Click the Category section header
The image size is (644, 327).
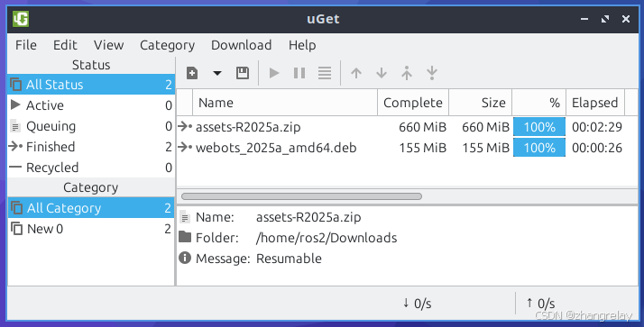[91, 187]
